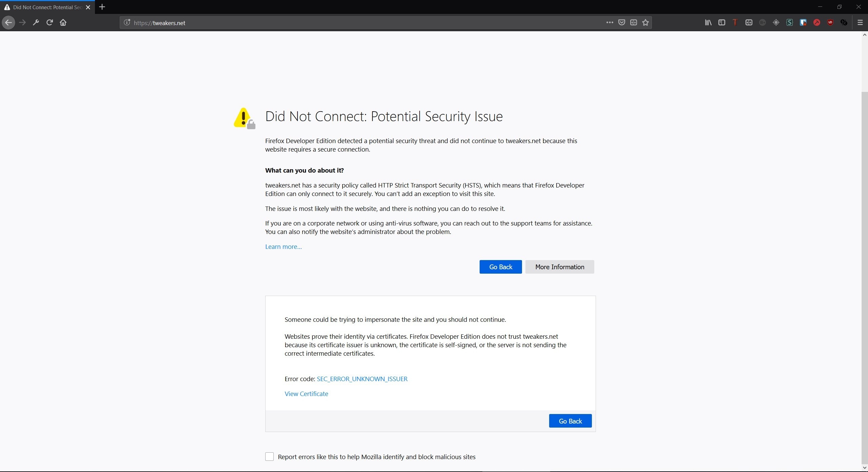Open the Firefox hamburger menu
The image size is (868, 472).
coord(860,23)
